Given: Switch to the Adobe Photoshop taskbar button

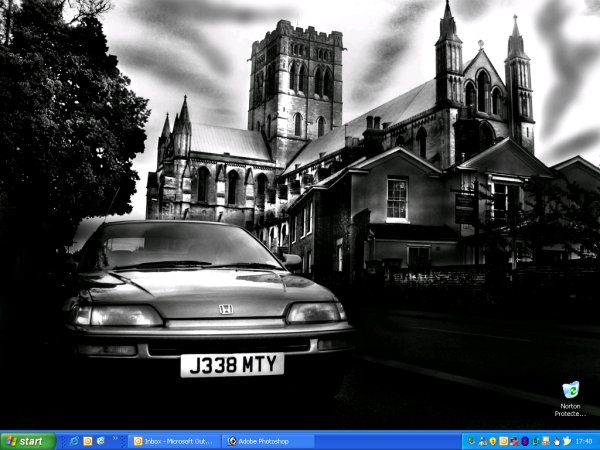Looking at the screenshot, I should [x=268, y=441].
